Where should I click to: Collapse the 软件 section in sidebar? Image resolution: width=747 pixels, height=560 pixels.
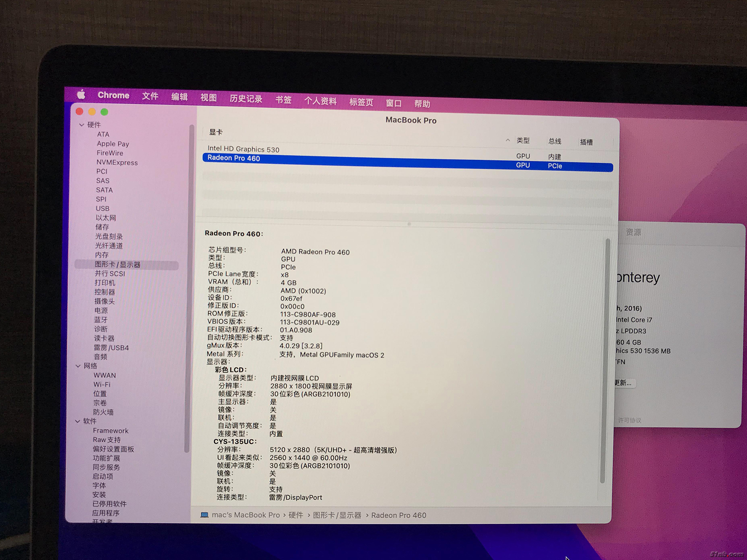[78, 421]
